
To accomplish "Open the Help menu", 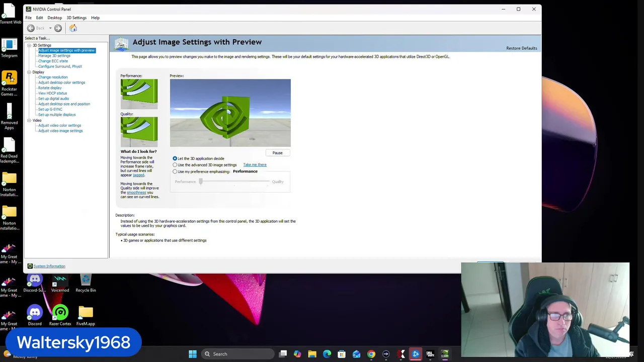I will click(95, 18).
